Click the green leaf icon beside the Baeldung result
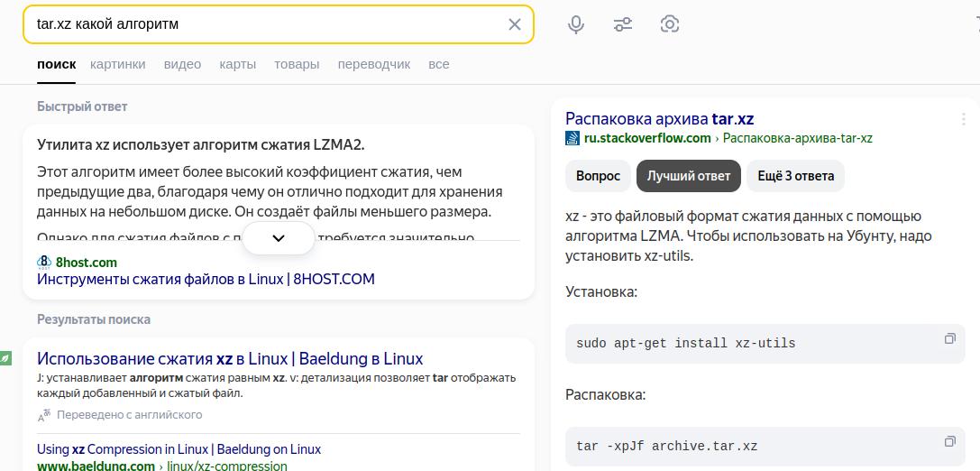 click(5, 358)
